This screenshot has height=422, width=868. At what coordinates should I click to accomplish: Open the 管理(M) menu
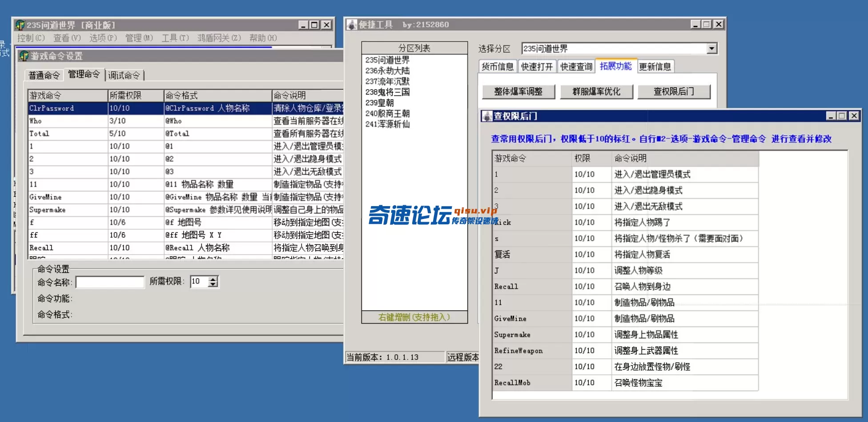[x=139, y=38]
